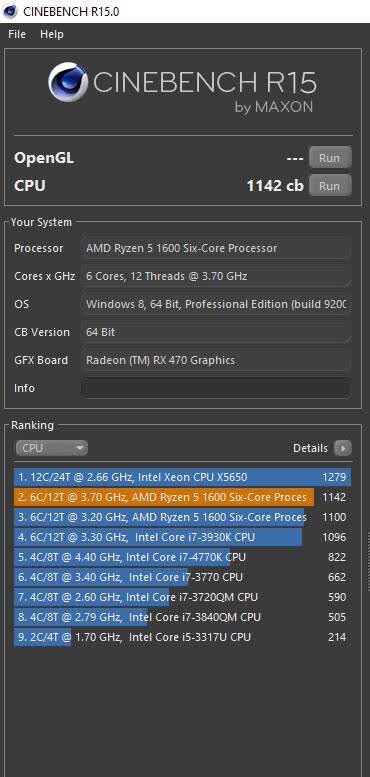Select the orange Ryzen 5 1600 3.70 GHz entry

pos(182,497)
